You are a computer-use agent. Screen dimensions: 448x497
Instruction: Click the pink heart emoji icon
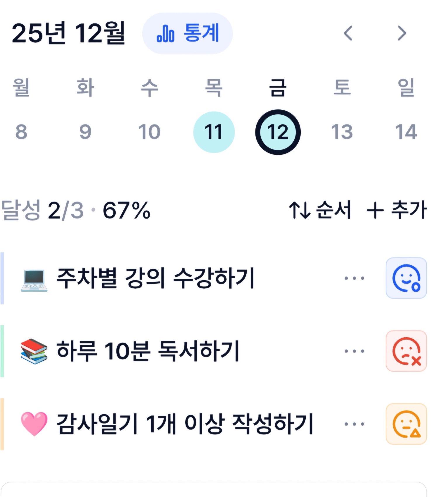(34, 424)
